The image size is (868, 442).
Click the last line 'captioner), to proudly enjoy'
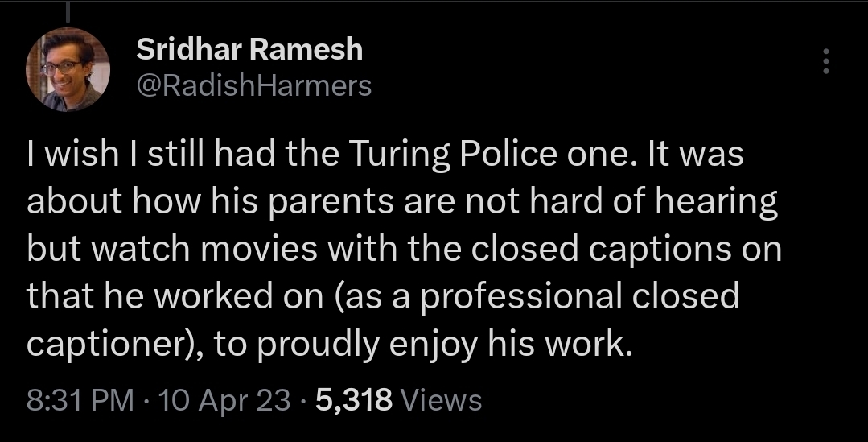click(325, 344)
